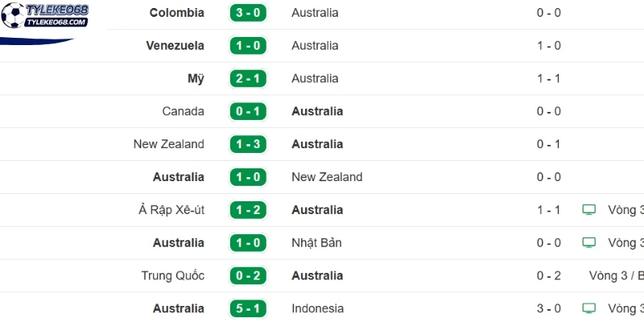Image resolution: width=644 pixels, height=322 pixels.
Task: Click the TV icon in Ả Rập Xê-út row
Action: click(x=589, y=210)
